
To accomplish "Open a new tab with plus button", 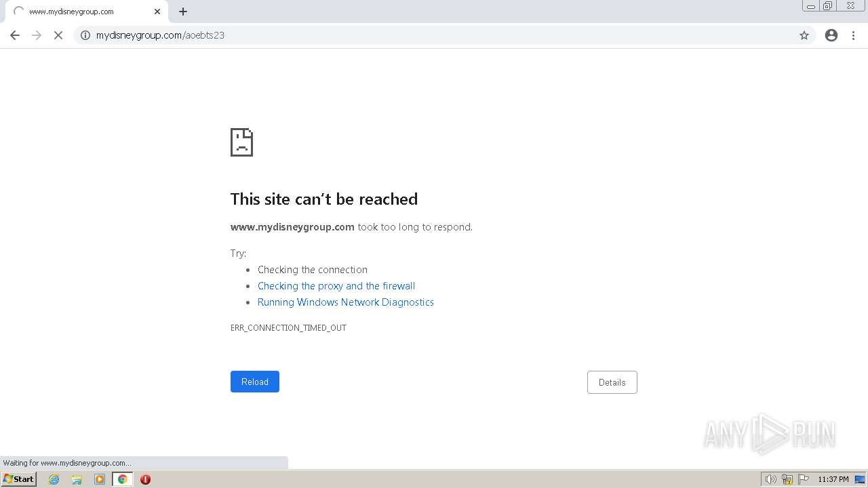I will (x=183, y=12).
